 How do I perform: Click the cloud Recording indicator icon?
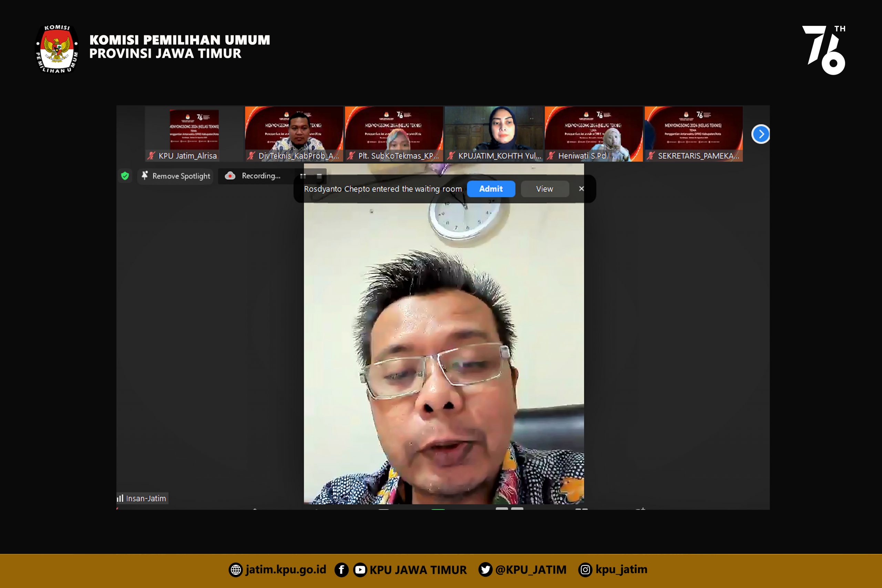230,175
